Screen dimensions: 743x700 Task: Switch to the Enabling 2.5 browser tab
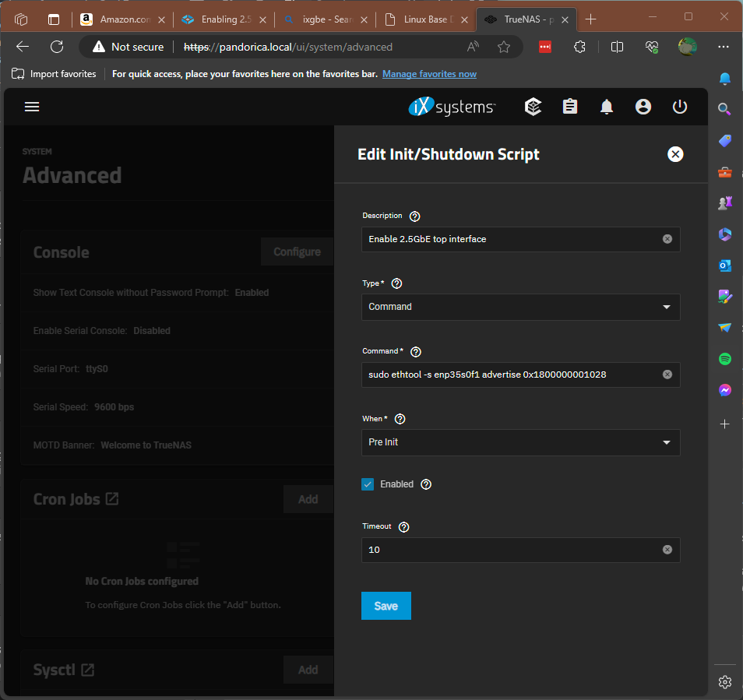224,19
